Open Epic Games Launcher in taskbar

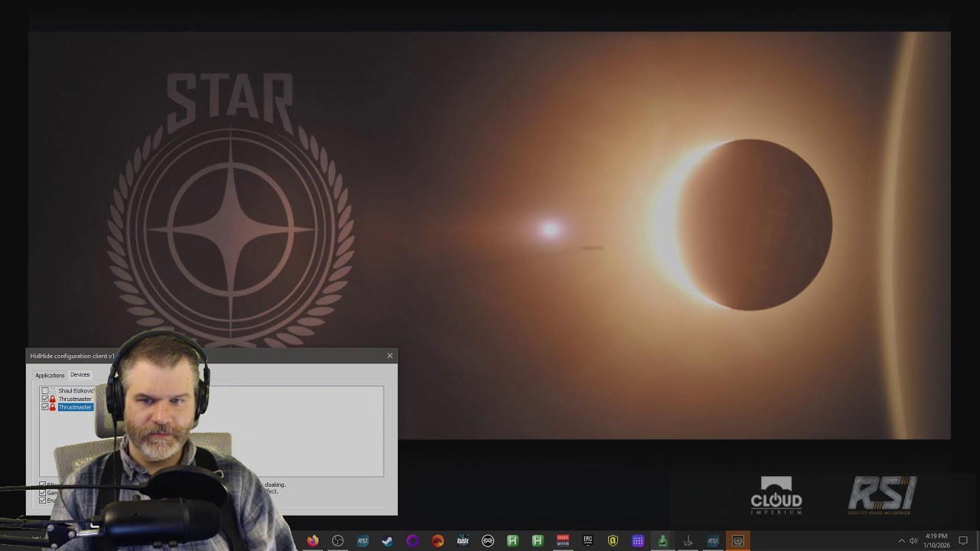point(587,541)
